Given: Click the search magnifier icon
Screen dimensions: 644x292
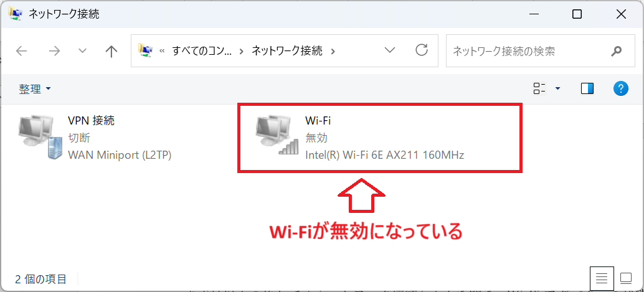Looking at the screenshot, I should pos(617,51).
